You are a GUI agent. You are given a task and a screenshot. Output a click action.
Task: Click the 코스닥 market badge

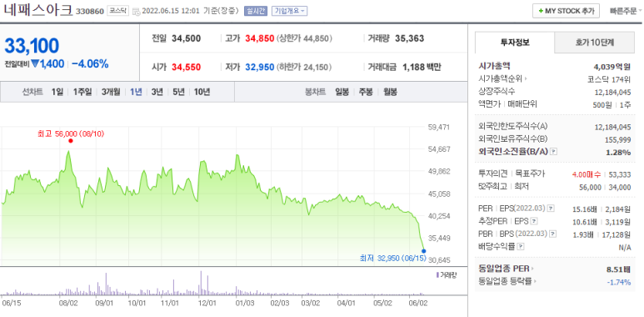(117, 11)
